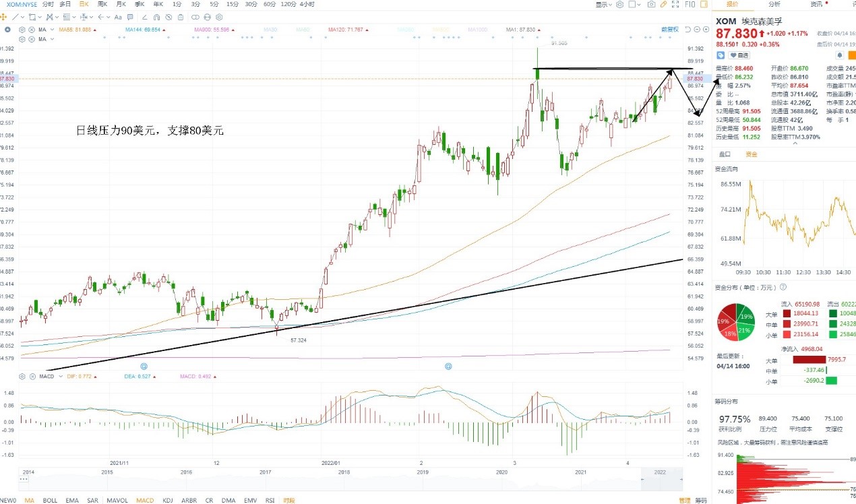
Task: Switch to 周K weekly chart
Action: tap(102, 4)
